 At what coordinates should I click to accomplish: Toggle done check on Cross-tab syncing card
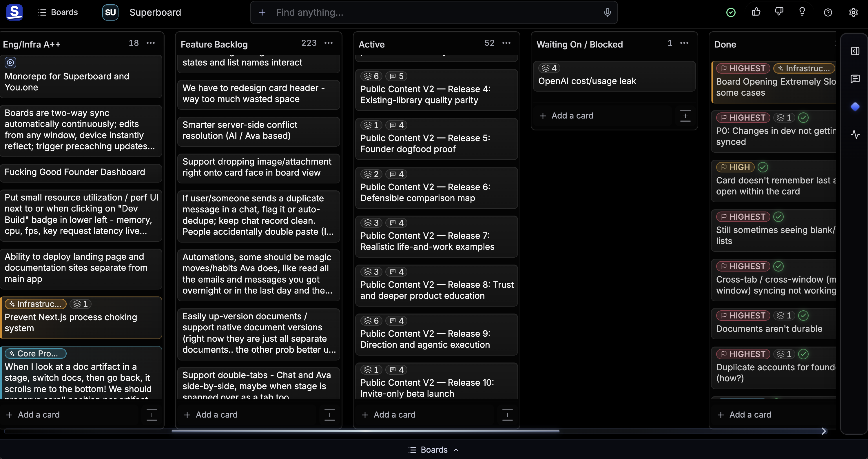(778, 266)
